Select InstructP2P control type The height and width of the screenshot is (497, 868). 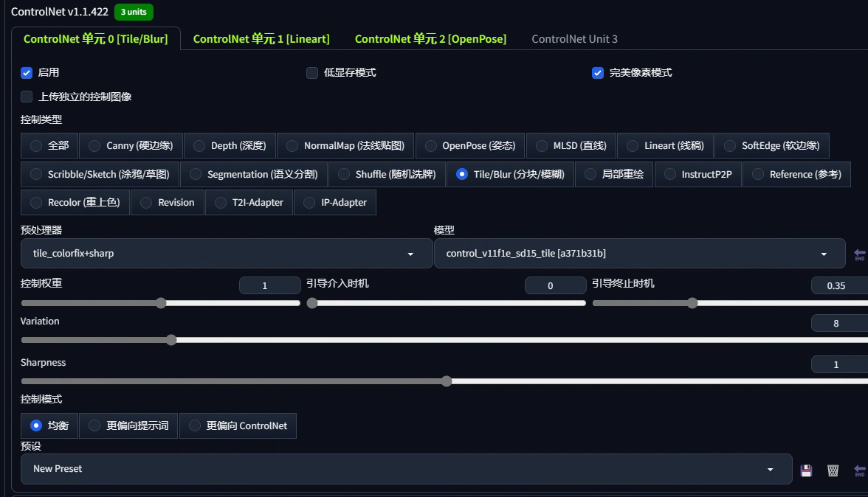[698, 174]
